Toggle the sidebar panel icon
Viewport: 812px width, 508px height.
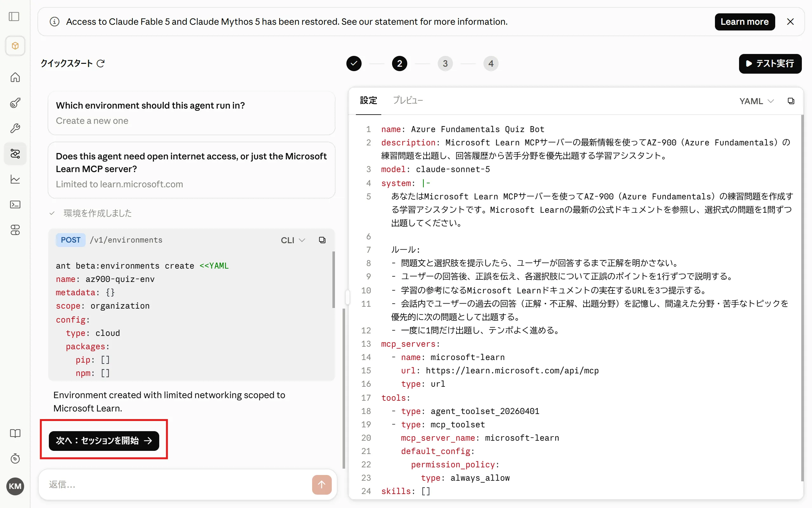(x=14, y=17)
